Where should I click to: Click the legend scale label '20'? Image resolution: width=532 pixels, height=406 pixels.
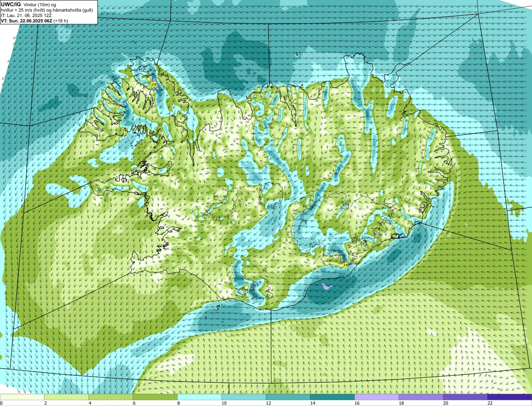coord(446,403)
